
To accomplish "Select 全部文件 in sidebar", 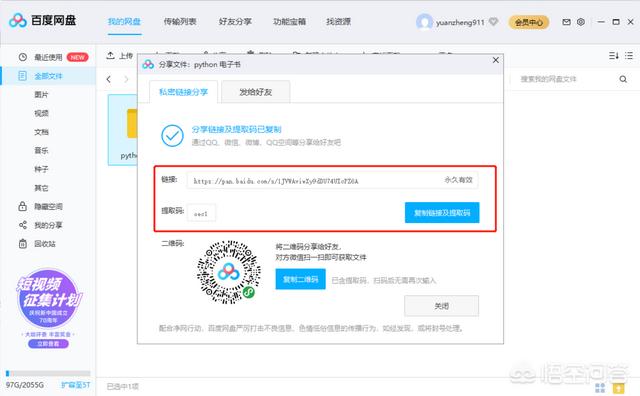I will [x=48, y=76].
